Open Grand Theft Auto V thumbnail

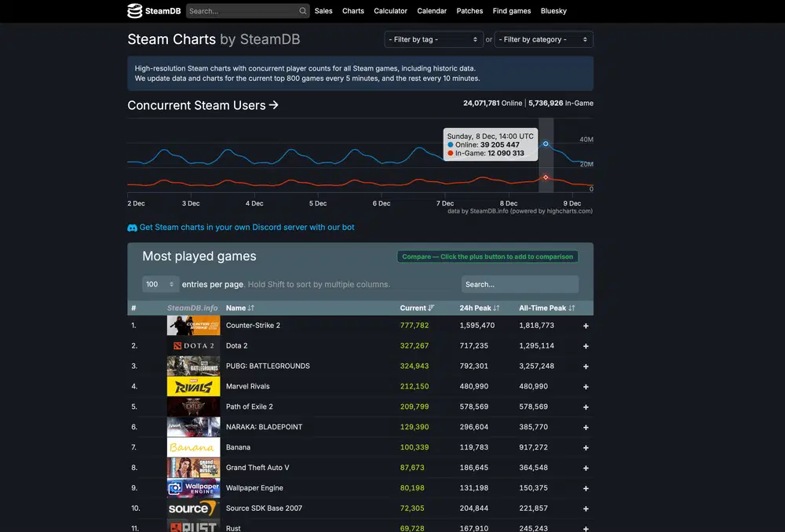[x=193, y=468]
